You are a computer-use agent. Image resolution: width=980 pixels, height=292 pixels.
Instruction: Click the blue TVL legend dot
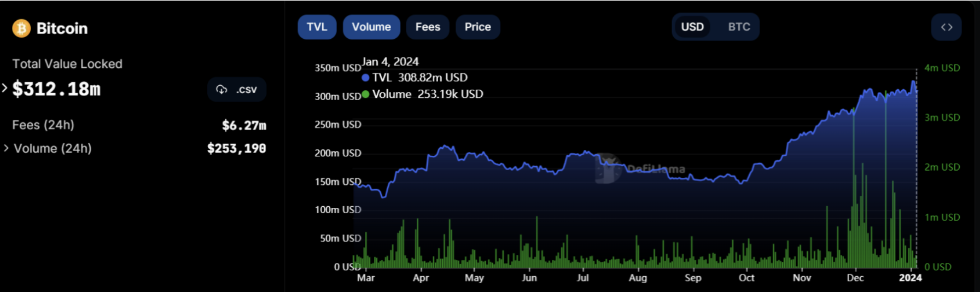click(365, 78)
